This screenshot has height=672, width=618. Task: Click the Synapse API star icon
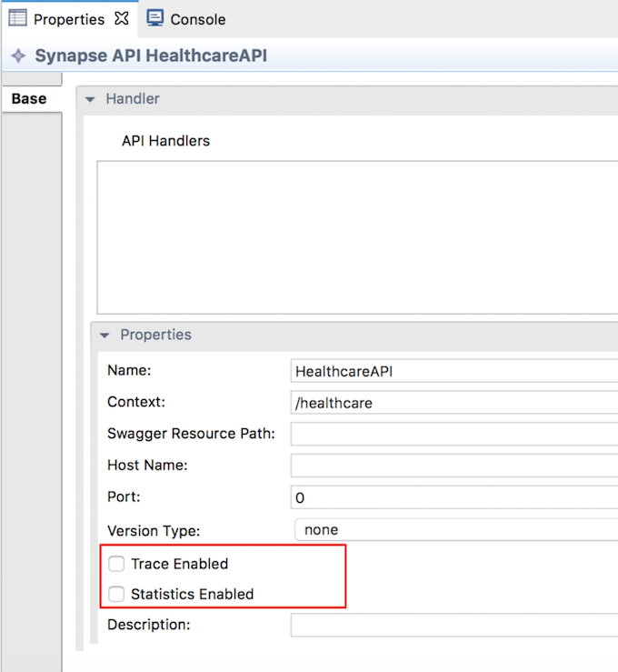click(x=18, y=55)
